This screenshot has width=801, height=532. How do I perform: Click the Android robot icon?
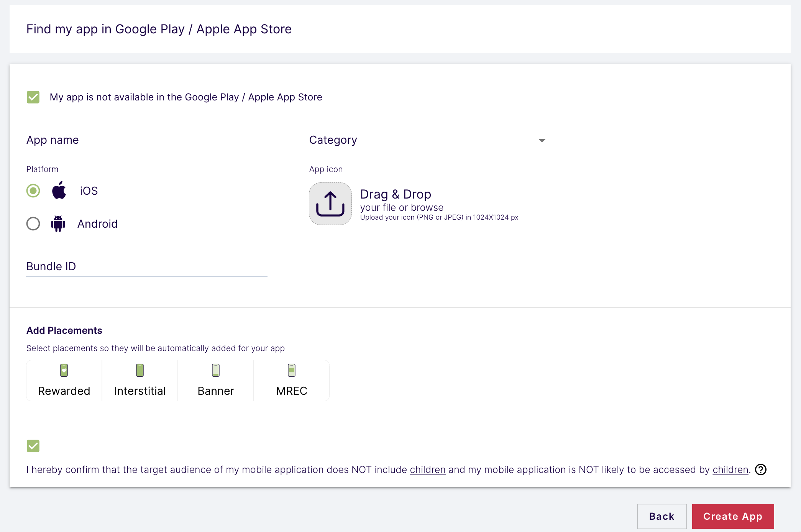pos(58,223)
